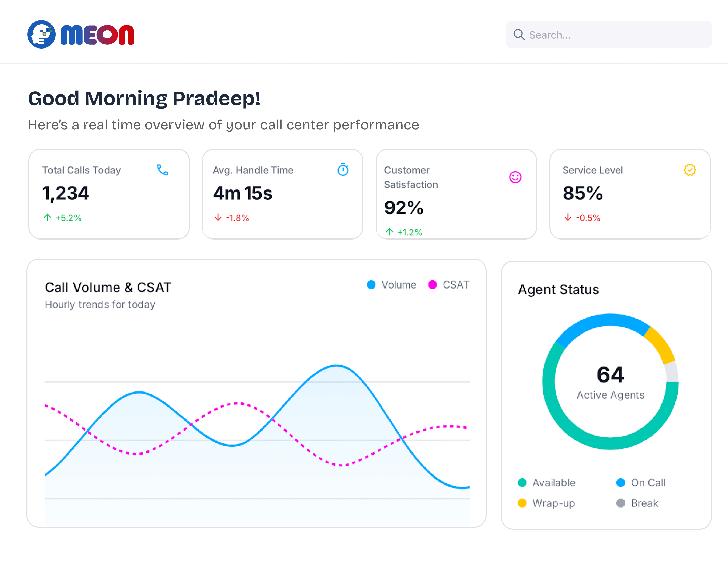
Task: Click the real time overview subtitle
Action: click(223, 125)
